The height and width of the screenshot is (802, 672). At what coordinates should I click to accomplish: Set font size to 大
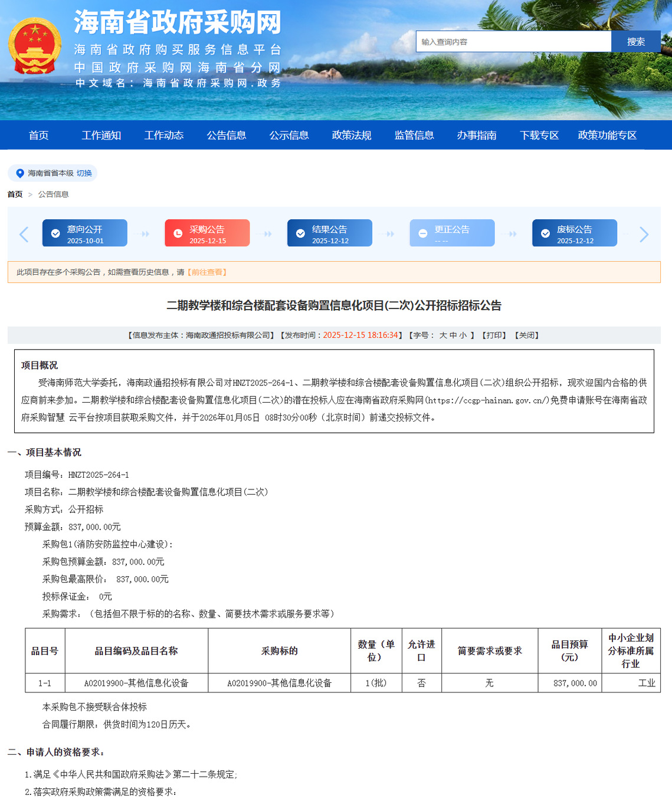tap(443, 336)
